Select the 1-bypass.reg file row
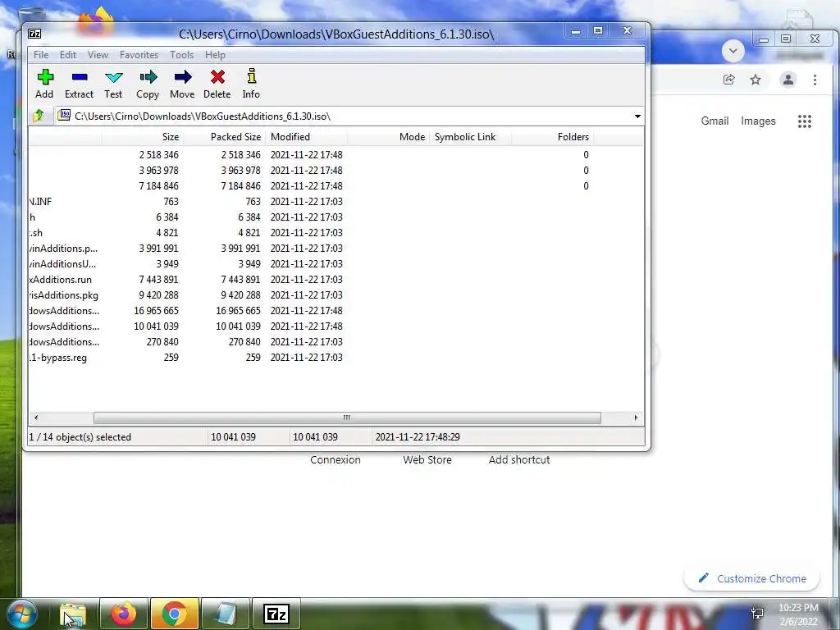 tap(336, 358)
